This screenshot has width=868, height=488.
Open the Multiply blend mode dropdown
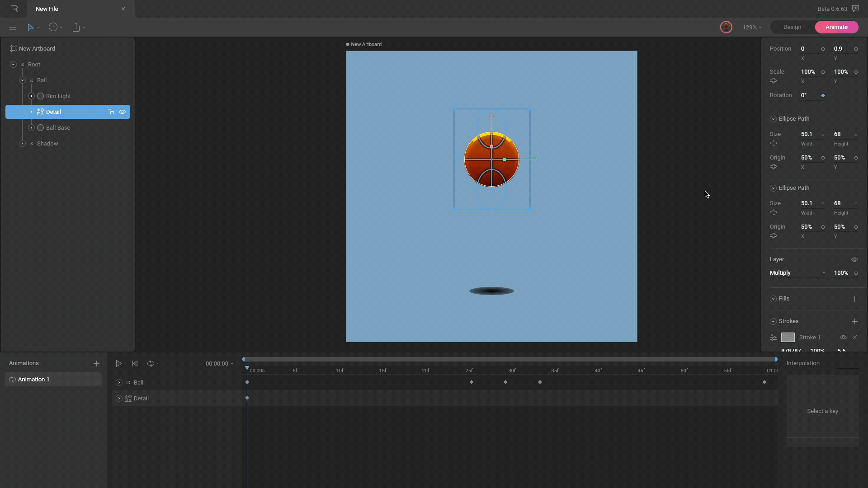[797, 273]
